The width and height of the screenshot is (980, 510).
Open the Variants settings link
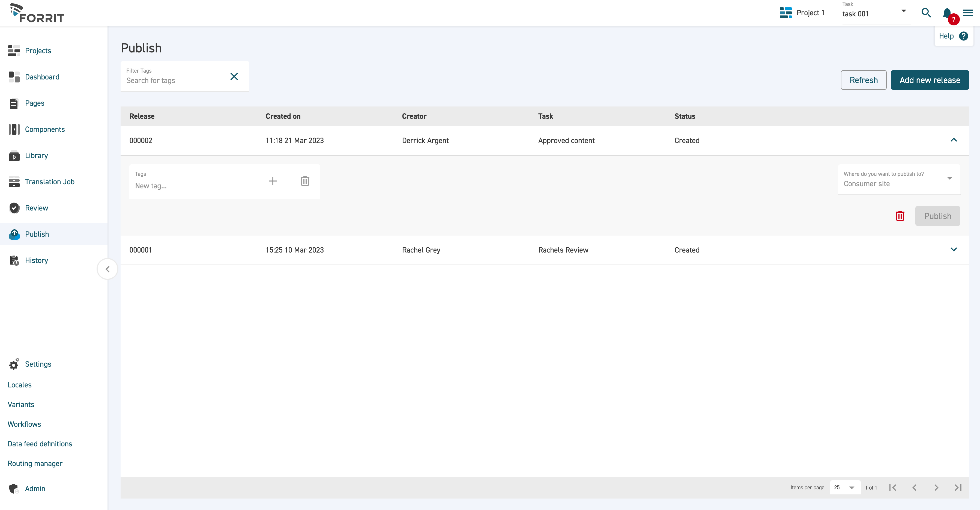[21, 405]
